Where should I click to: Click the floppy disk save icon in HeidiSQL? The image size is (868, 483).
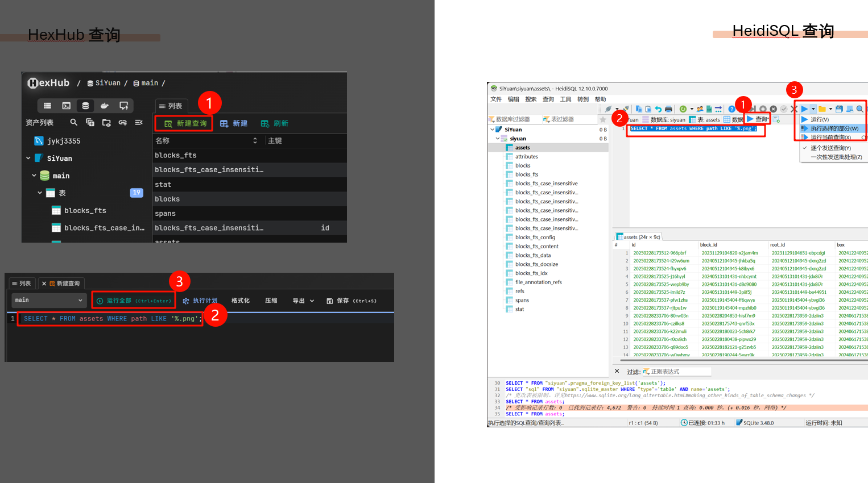pyautogui.click(x=839, y=109)
